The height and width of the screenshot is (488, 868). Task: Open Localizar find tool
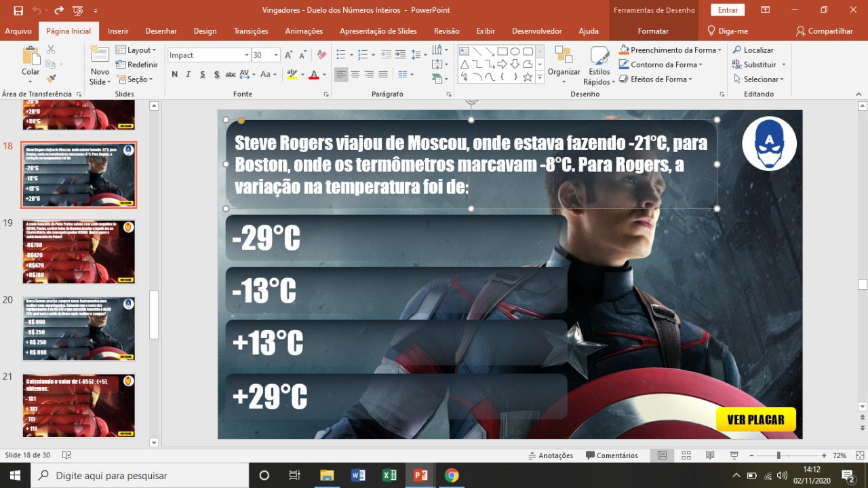[x=753, y=50]
